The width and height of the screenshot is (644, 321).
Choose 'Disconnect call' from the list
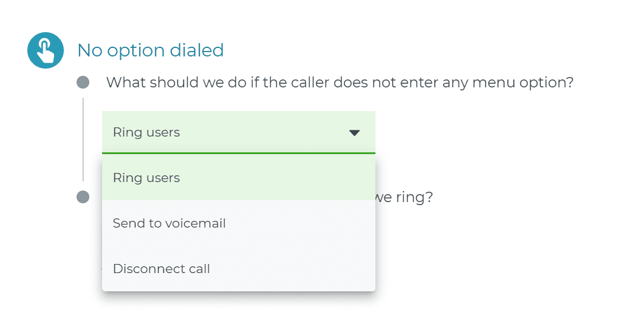(x=239, y=269)
